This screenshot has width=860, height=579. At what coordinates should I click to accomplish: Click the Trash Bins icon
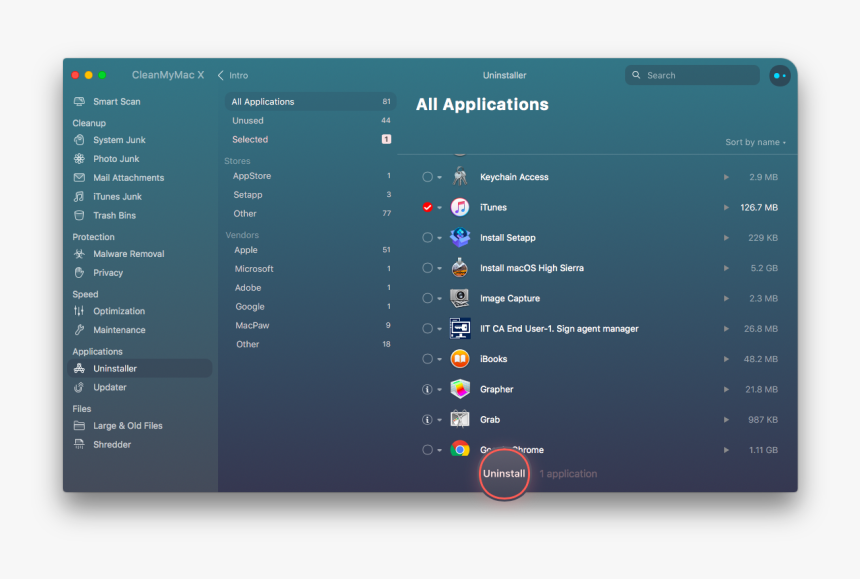[80, 215]
